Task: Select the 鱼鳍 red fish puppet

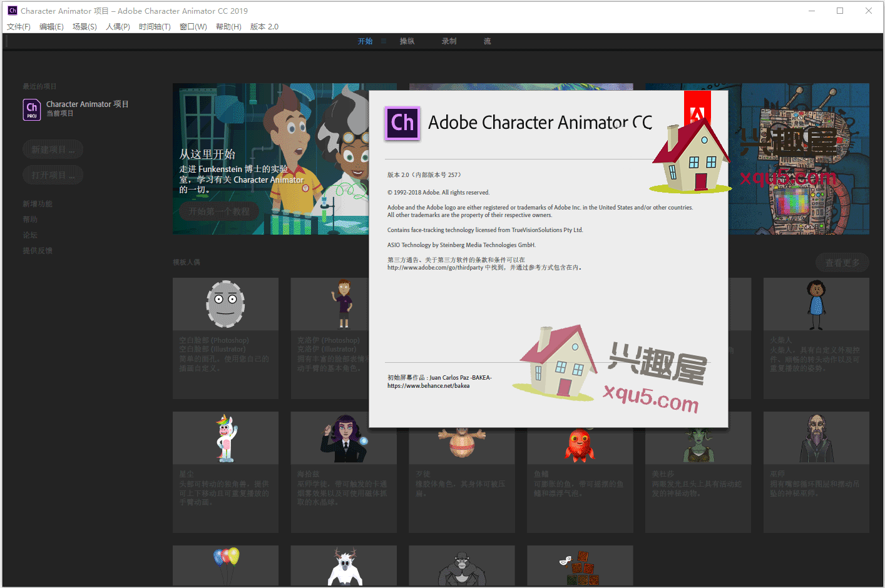Action: coord(580,444)
